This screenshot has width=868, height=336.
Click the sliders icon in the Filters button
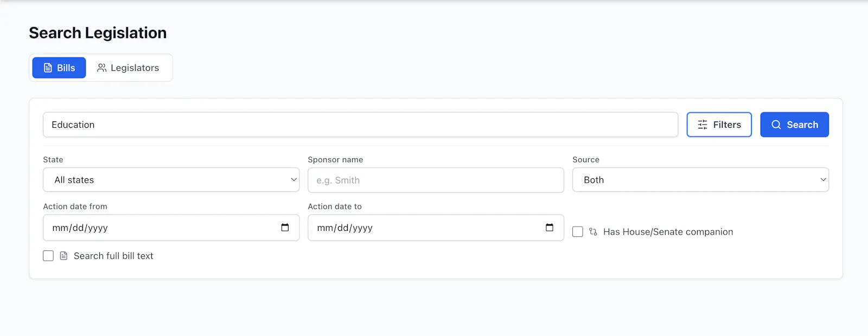703,125
